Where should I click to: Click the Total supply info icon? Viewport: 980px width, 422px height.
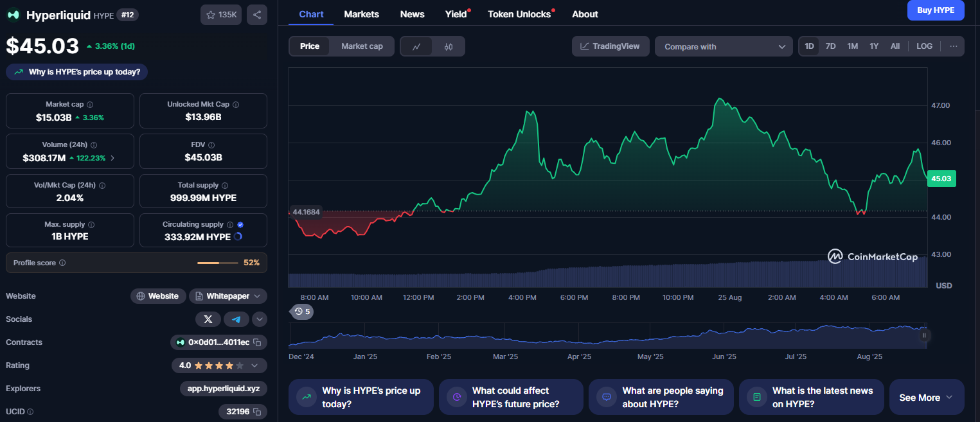tap(225, 186)
